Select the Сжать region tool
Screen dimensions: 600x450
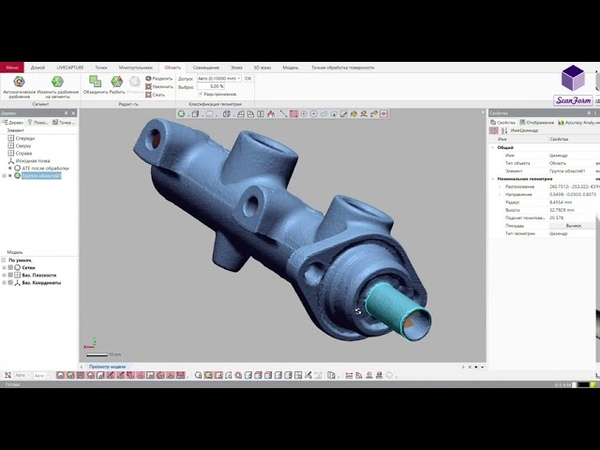point(157,94)
